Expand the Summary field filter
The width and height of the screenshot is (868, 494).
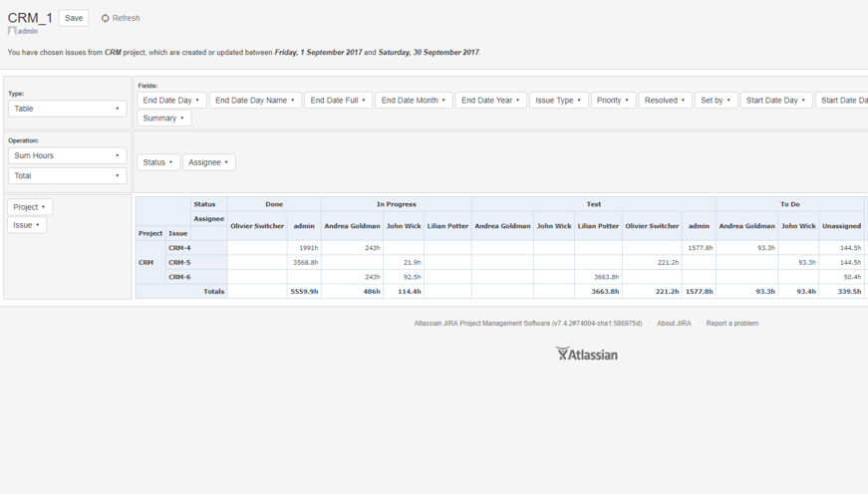[163, 118]
